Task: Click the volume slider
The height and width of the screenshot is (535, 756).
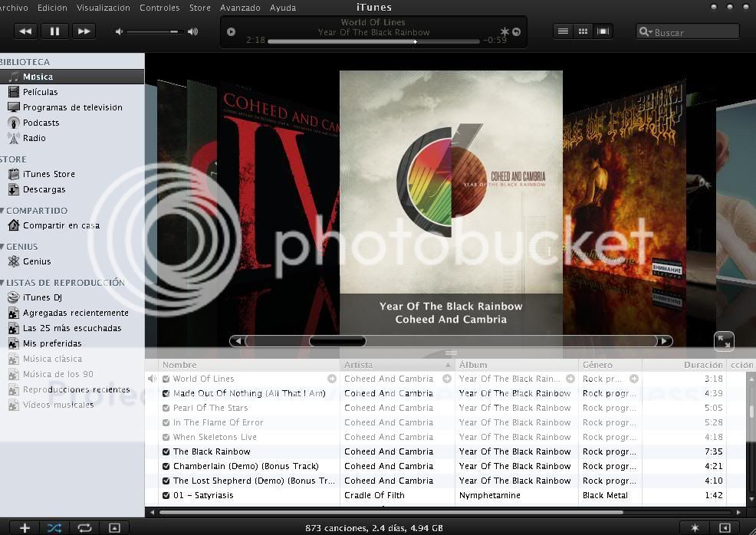Action: [153, 31]
